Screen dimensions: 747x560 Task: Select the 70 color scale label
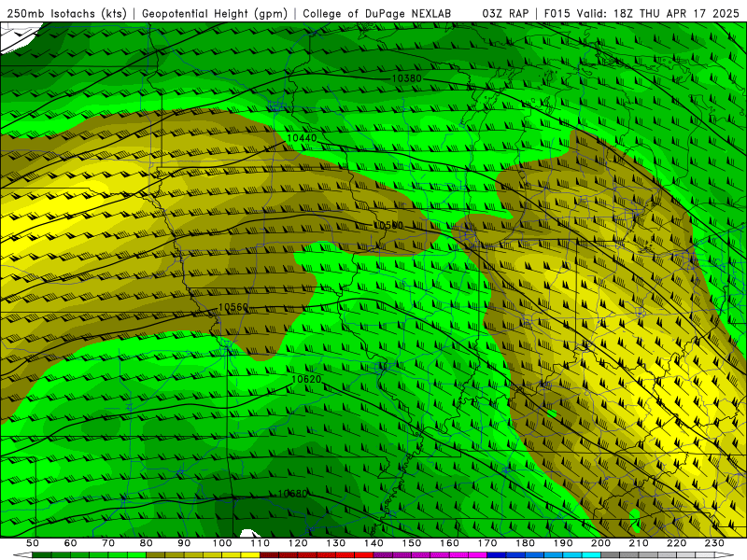point(108,543)
